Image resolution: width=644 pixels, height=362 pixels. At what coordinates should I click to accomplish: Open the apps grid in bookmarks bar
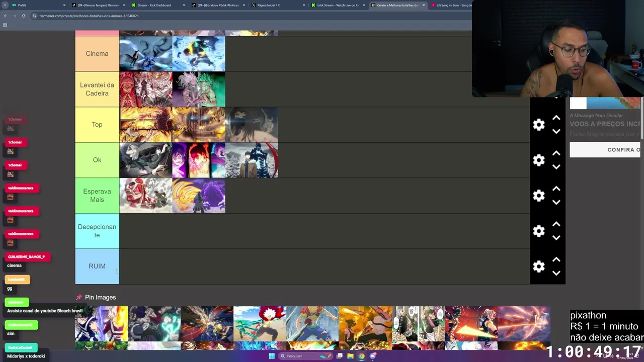click(x=5, y=25)
